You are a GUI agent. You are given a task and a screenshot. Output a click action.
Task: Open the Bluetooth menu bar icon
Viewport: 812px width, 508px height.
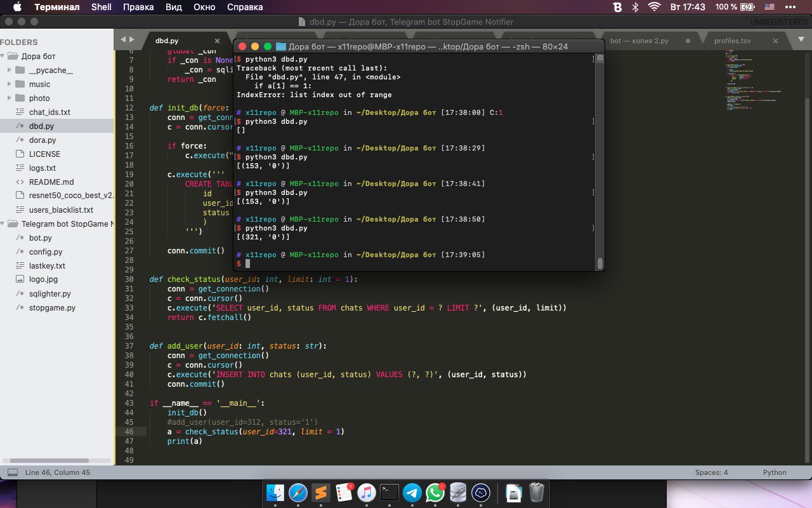[636, 7]
